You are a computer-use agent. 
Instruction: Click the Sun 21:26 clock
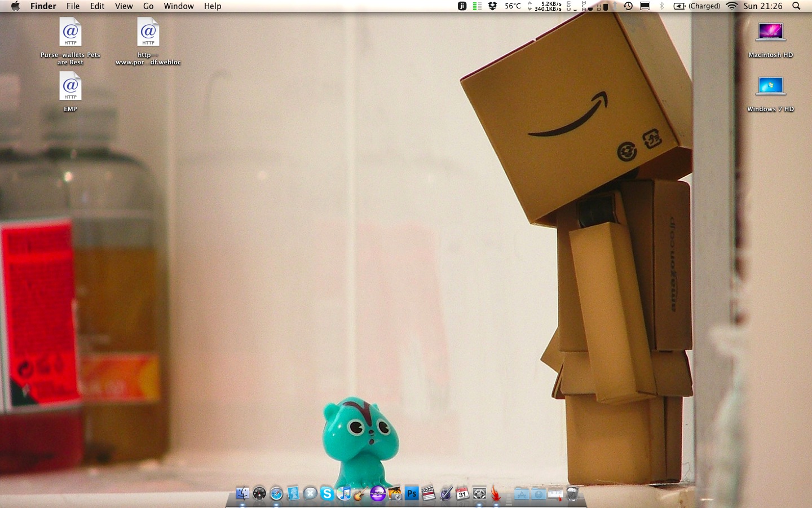[763, 6]
